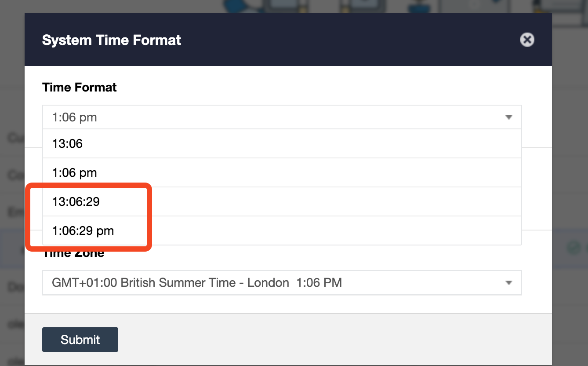Click the green check icon behind dialog

click(573, 248)
